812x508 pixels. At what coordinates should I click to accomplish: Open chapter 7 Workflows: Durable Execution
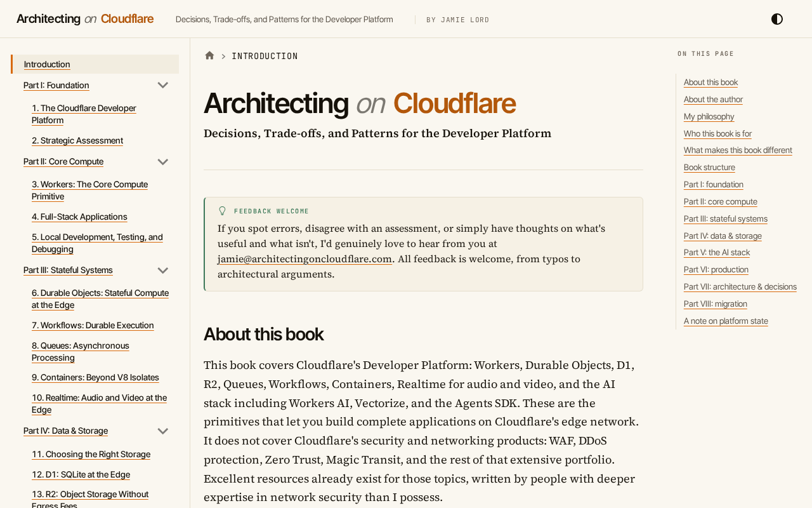click(93, 325)
